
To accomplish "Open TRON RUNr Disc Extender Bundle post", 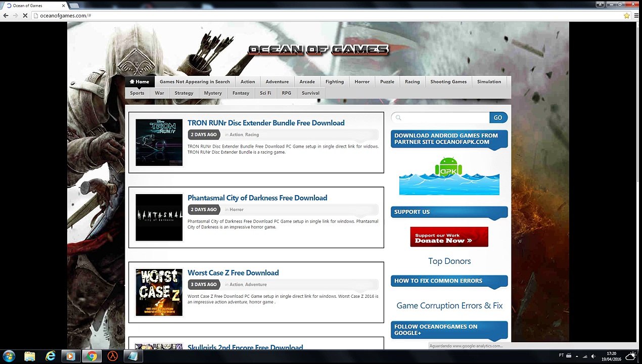I will coord(266,123).
